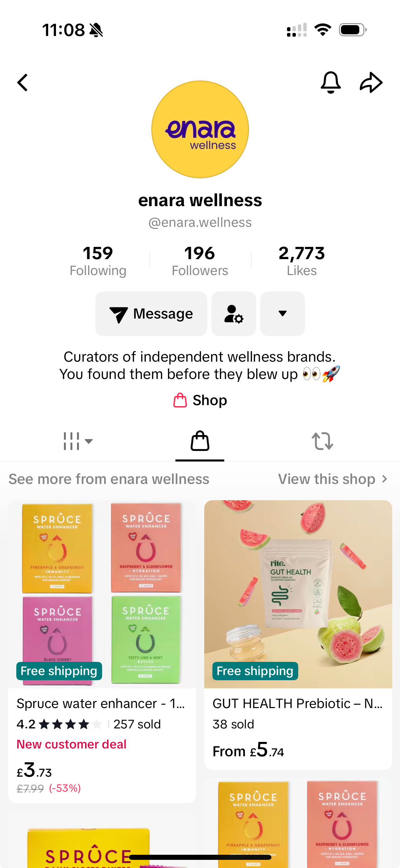View the 196 Followers list
The image size is (400, 868).
tap(200, 261)
